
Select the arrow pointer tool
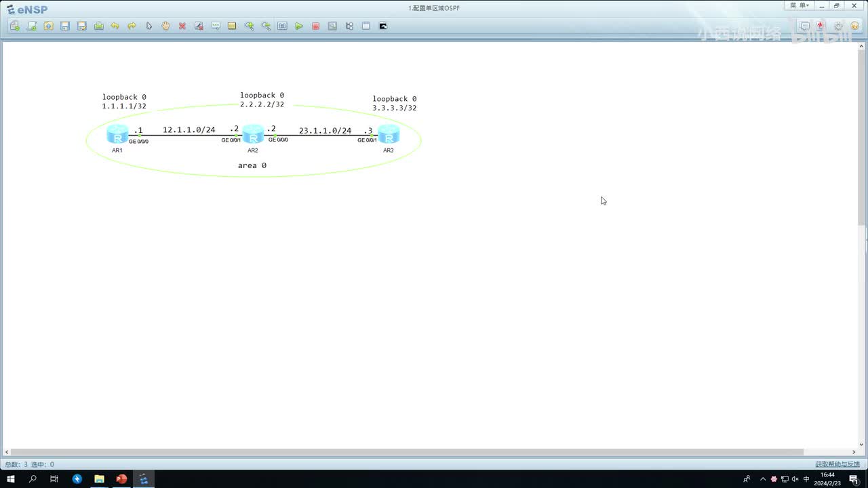tap(149, 26)
